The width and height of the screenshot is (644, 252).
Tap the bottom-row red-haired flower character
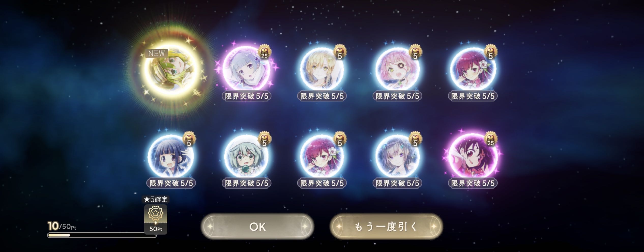tap(321, 156)
